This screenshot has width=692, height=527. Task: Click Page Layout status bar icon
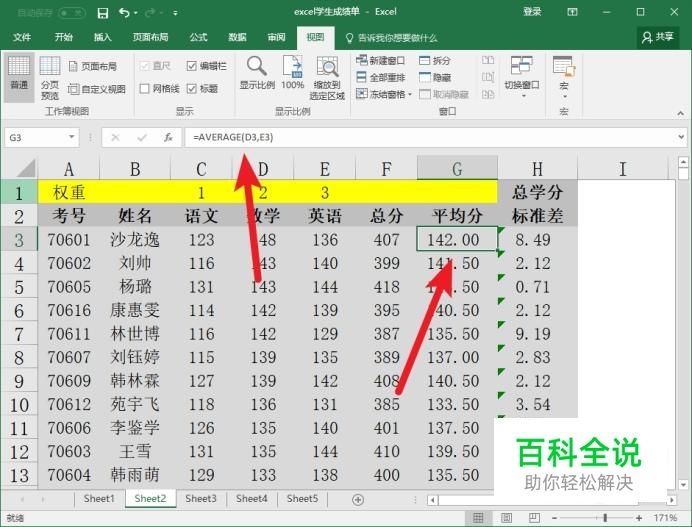point(507,518)
